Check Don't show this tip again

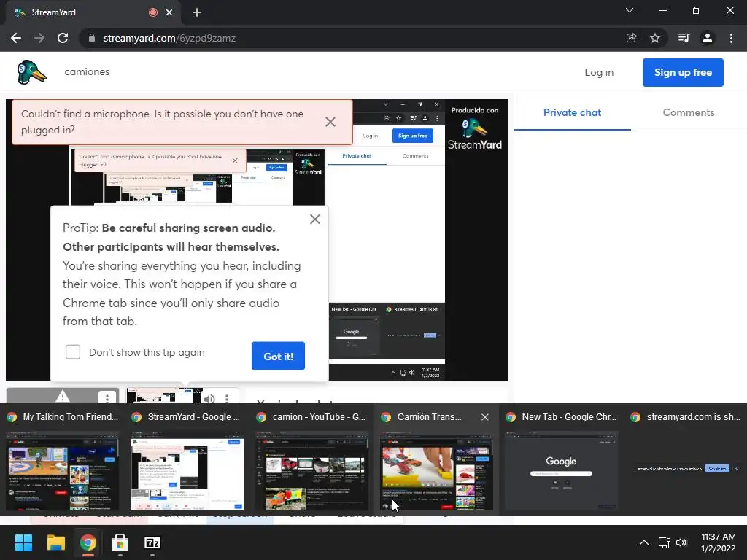coord(73,352)
